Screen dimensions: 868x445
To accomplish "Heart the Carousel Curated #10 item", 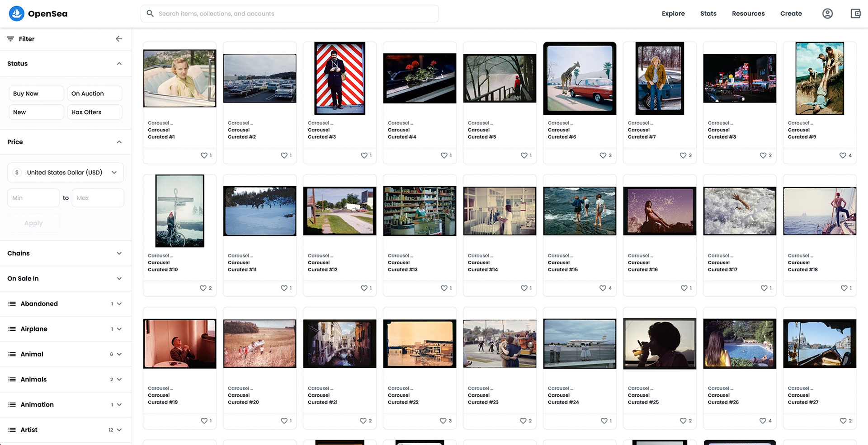I will 203,288.
